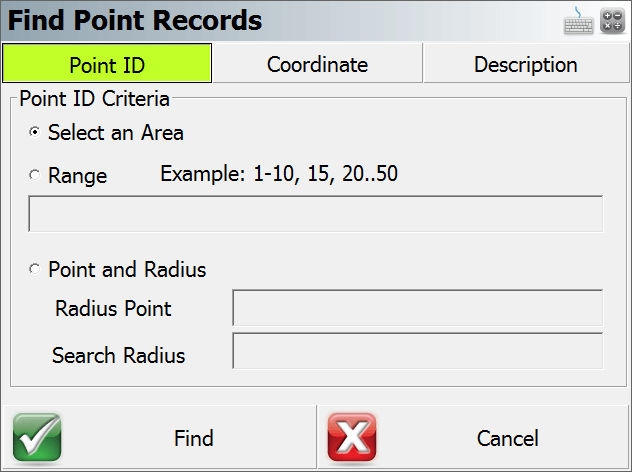Switch to the Point ID tab
The height and width of the screenshot is (472, 632).
click(107, 63)
